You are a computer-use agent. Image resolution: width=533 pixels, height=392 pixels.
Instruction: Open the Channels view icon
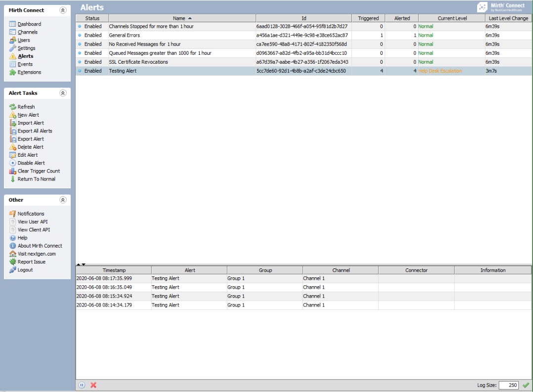[x=12, y=32]
